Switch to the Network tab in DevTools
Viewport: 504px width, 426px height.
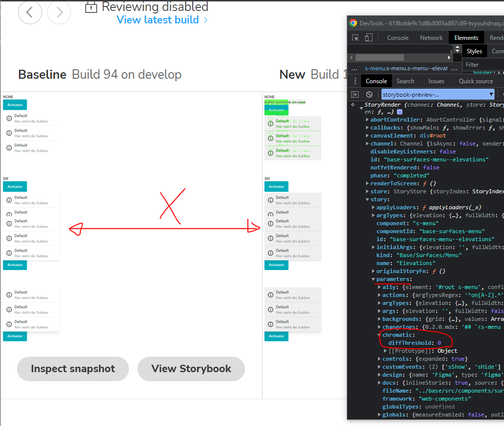tap(431, 37)
